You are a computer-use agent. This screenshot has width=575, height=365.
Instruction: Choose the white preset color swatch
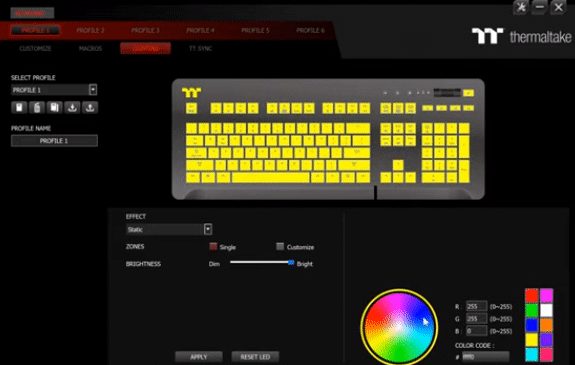(546, 310)
